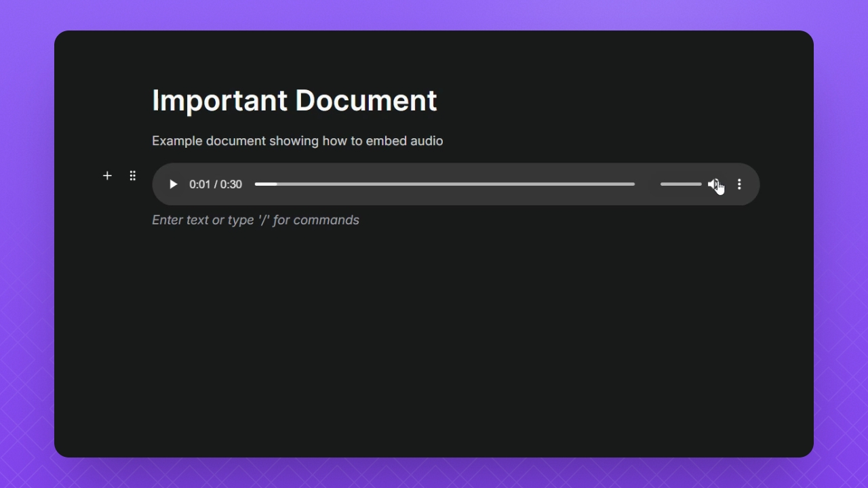Mute the audio with the speaker icon
The height and width of the screenshot is (488, 868).
pos(714,184)
